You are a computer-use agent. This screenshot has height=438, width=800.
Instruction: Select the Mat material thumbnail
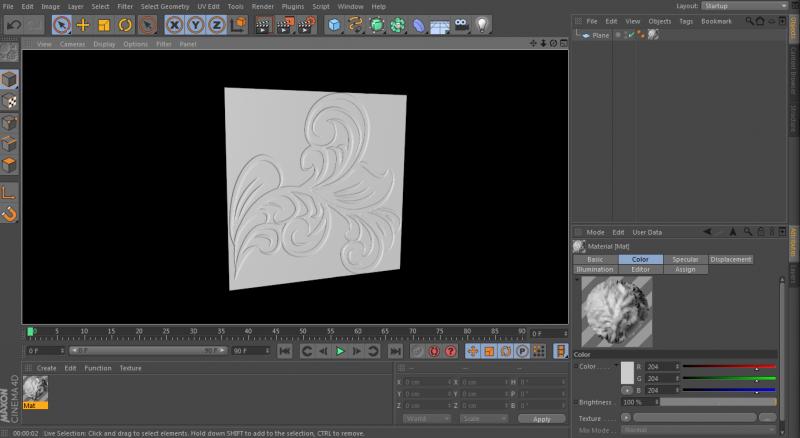point(35,390)
